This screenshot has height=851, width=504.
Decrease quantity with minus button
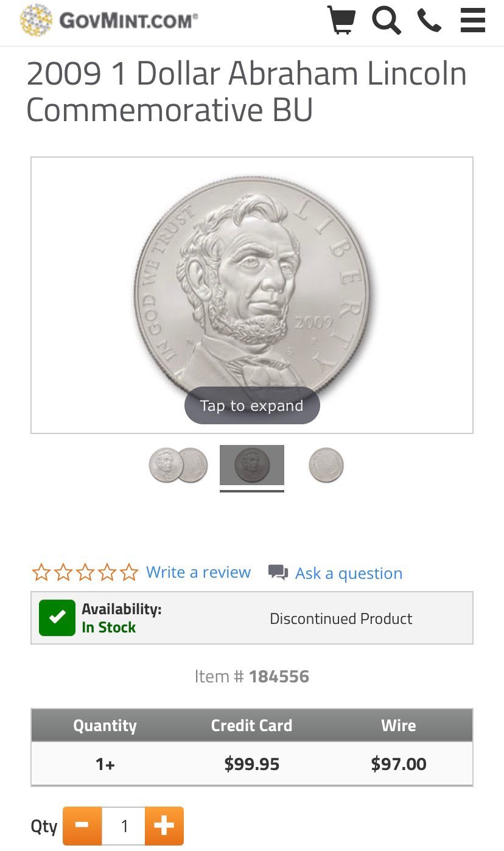click(x=82, y=826)
